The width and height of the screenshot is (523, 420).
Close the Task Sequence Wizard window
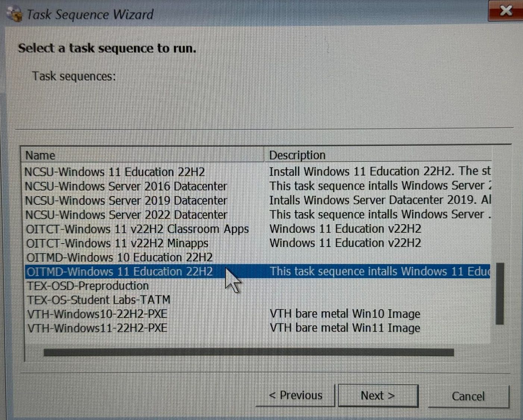coord(505,11)
